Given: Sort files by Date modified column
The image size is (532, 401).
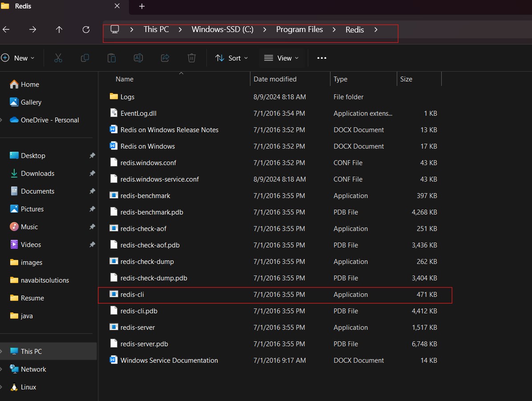Looking at the screenshot, I should coord(275,79).
